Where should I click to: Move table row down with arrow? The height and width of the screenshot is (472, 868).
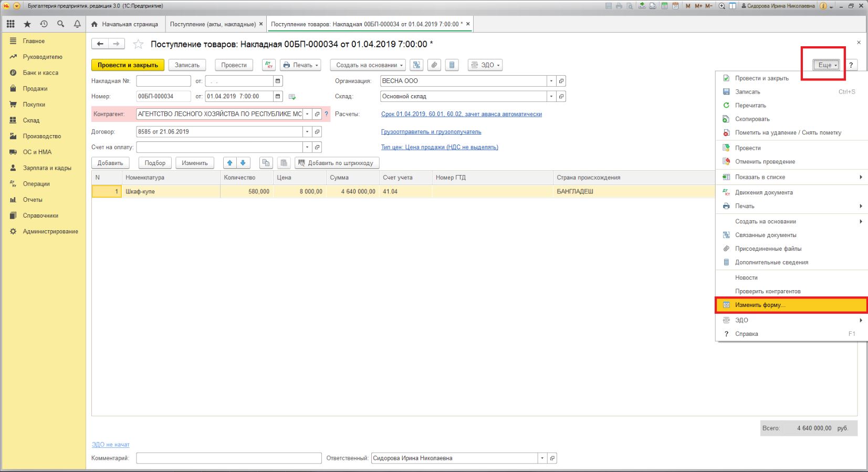243,163
